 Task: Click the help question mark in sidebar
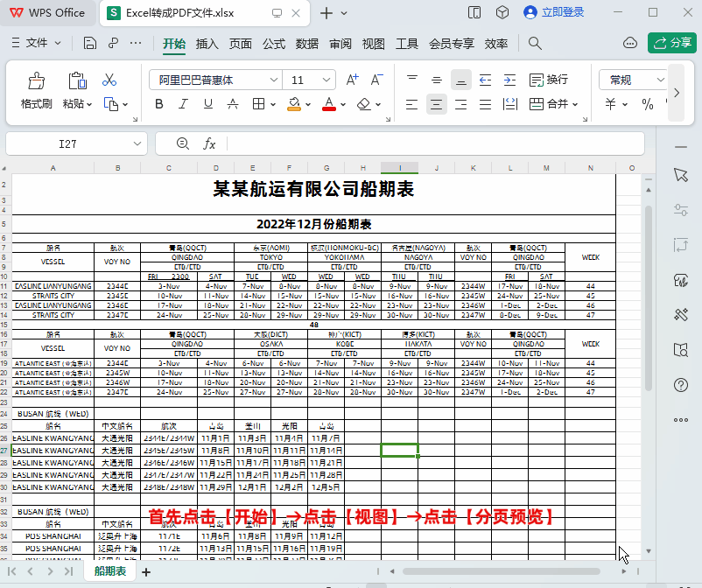click(x=681, y=385)
